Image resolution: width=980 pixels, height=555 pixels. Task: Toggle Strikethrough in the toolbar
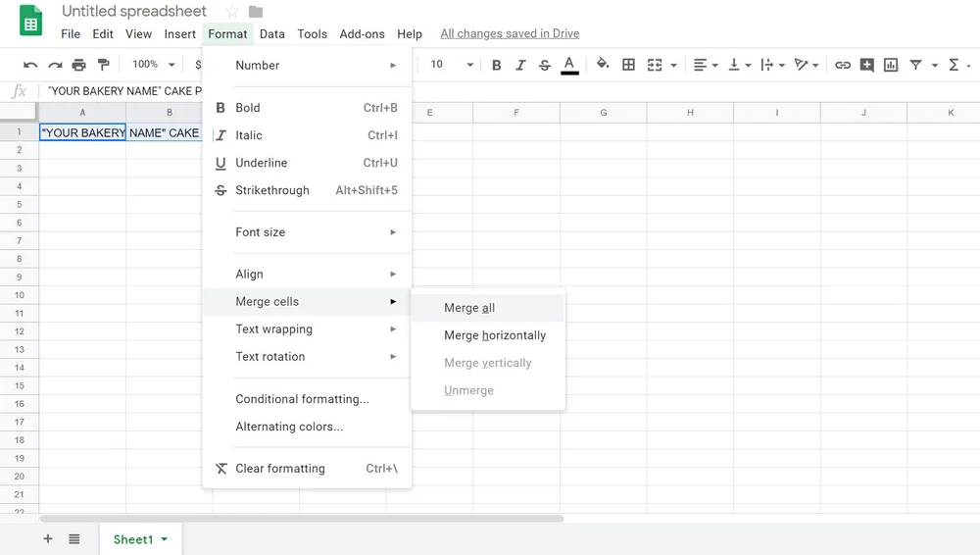[544, 65]
